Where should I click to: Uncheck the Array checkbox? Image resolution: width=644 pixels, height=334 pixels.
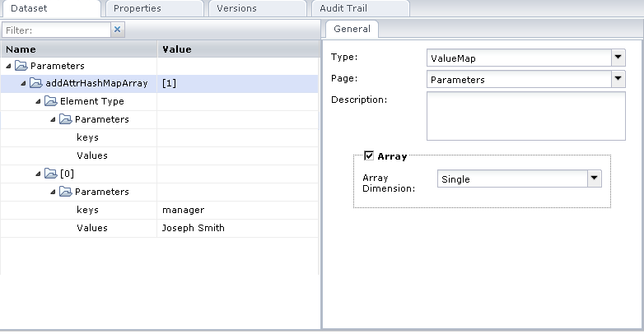[x=369, y=155]
